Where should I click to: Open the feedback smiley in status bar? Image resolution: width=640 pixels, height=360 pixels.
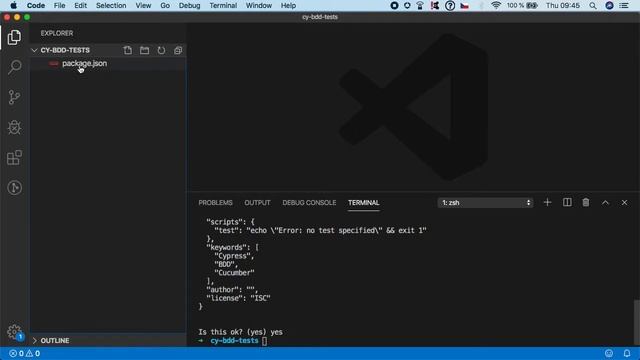609,353
